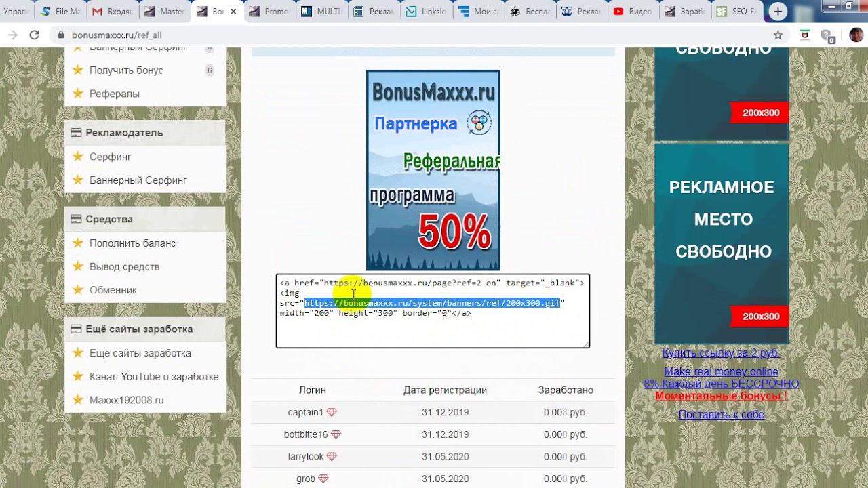Switch to the Бесплатно tab with the bug icon
The width and height of the screenshot is (868, 488).
click(530, 12)
